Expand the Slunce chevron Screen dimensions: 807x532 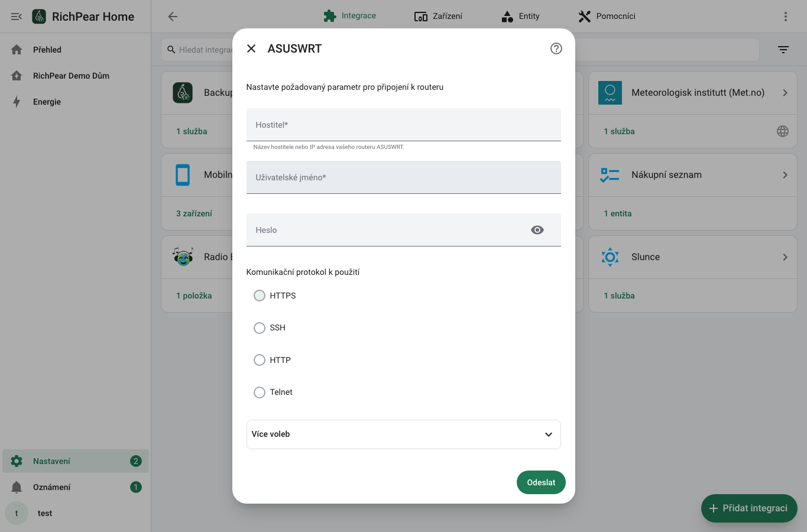[x=785, y=257]
